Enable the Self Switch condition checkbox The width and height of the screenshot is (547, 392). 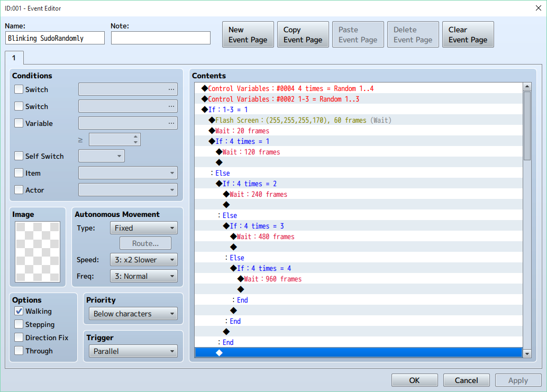19,156
